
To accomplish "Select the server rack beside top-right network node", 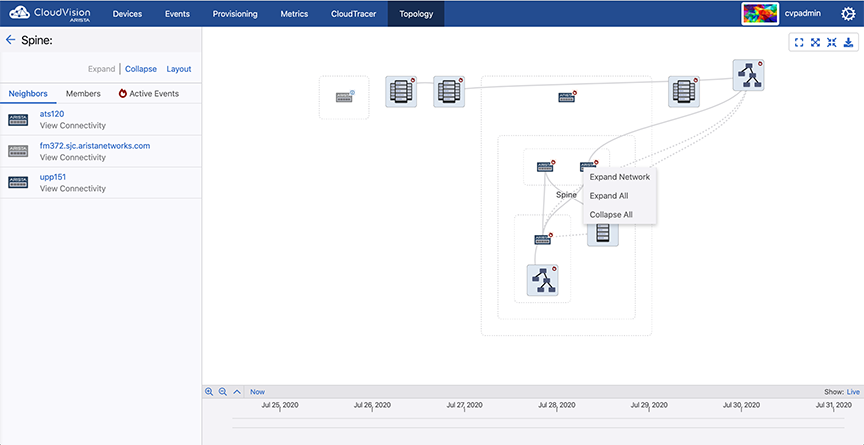I will (684, 91).
